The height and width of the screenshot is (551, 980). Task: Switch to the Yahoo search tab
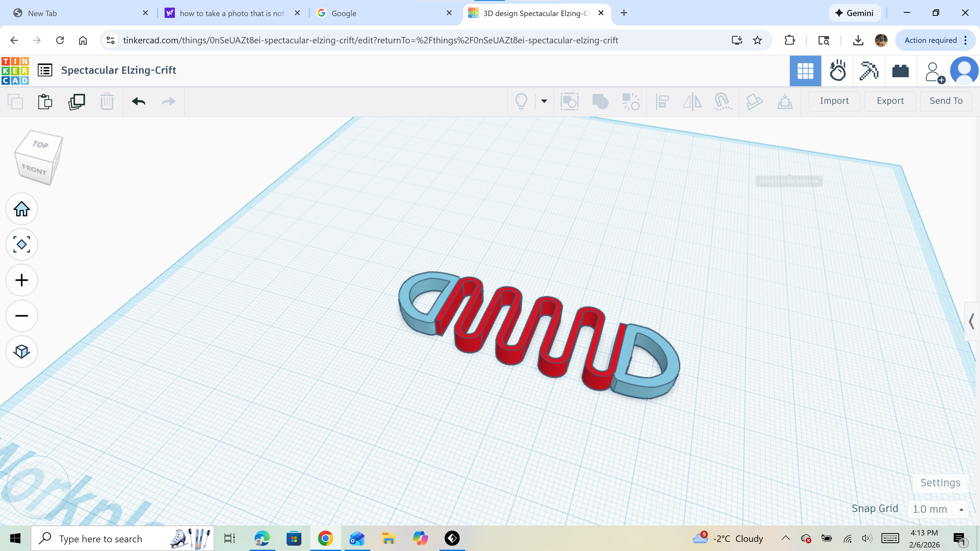pyautogui.click(x=232, y=13)
